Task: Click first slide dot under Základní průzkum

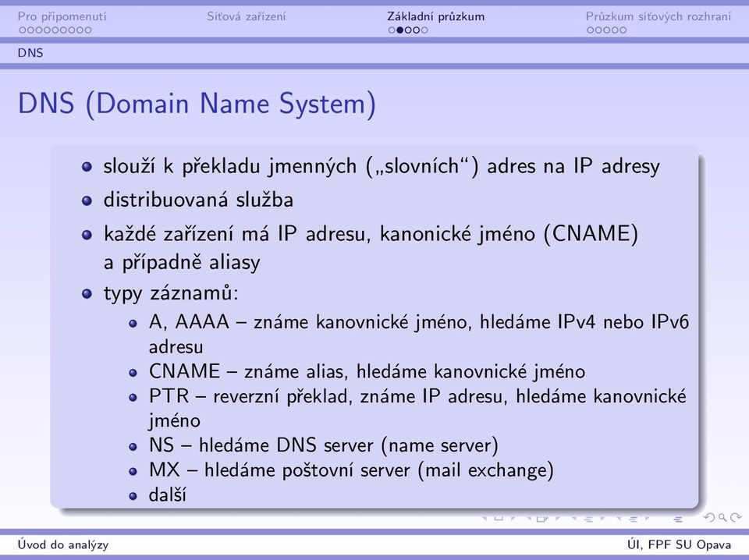Action: click(x=392, y=30)
